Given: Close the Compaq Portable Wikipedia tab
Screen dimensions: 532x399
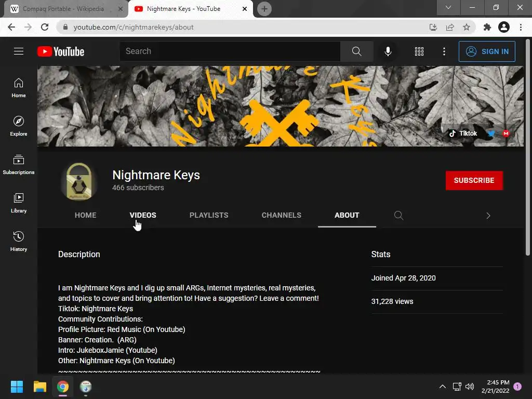Looking at the screenshot, I should 120,9.
